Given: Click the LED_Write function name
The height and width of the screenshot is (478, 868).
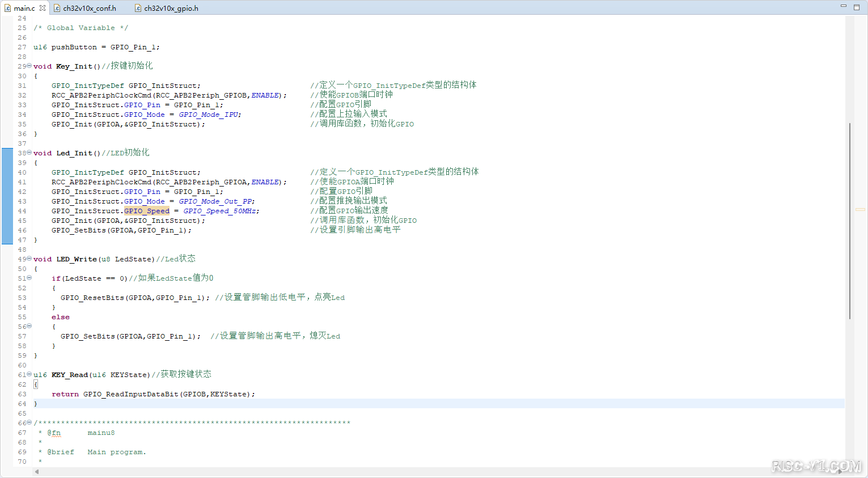Looking at the screenshot, I should [77, 259].
